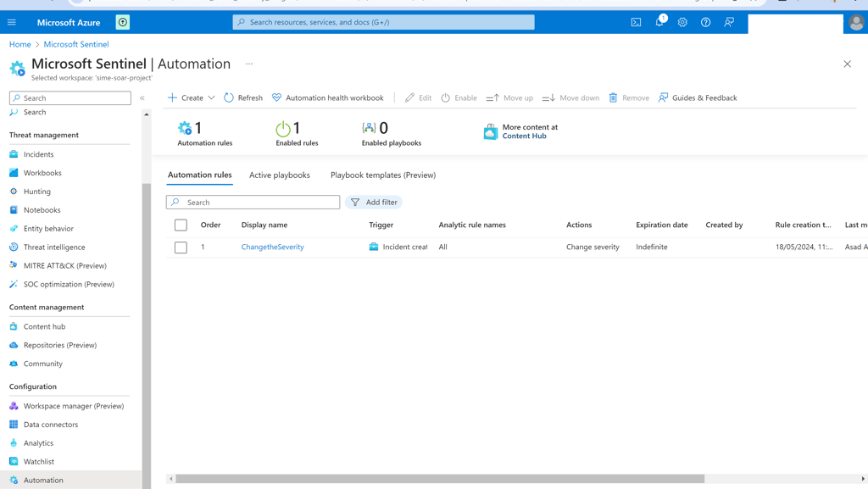Viewport: 868px width, 489px height.
Task: Click Remove in toolbar
Action: pos(629,98)
